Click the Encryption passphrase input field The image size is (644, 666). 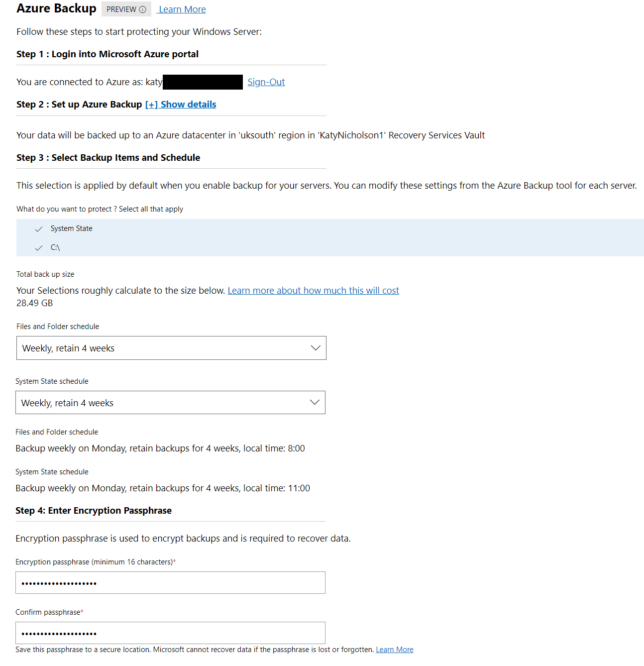(170, 583)
